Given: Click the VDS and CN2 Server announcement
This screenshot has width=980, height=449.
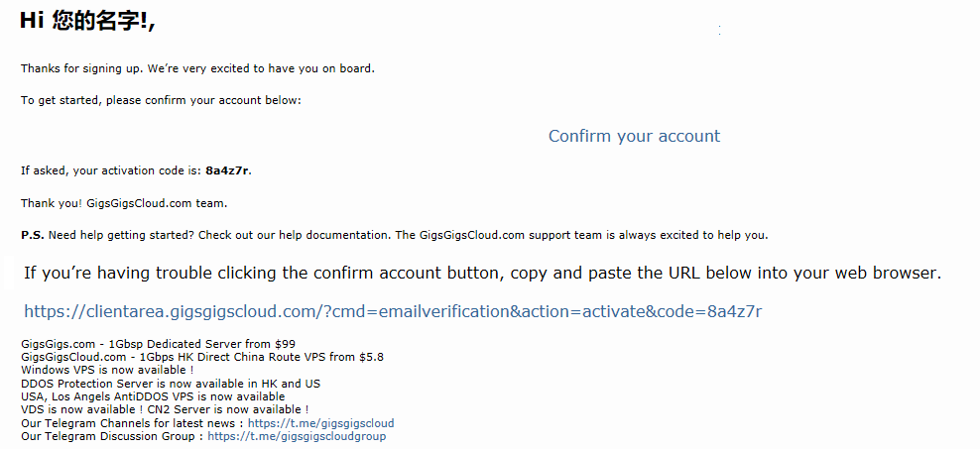Looking at the screenshot, I should [x=165, y=409].
